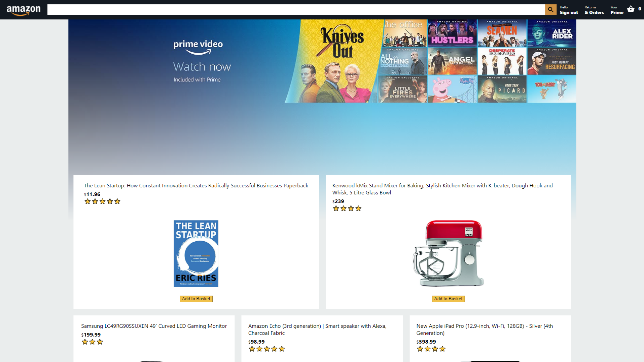
Task: Open the Hustlers movie tile
Action: (x=452, y=33)
